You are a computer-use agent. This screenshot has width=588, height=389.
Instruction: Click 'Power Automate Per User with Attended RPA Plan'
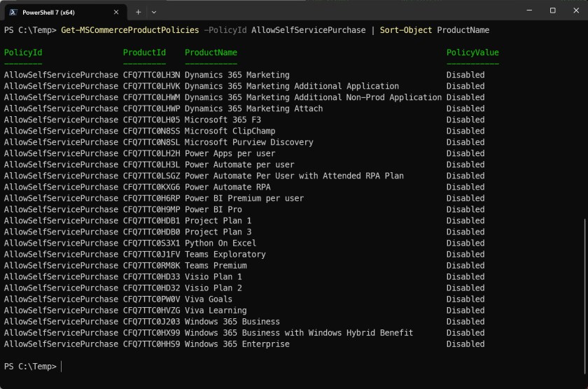(294, 176)
